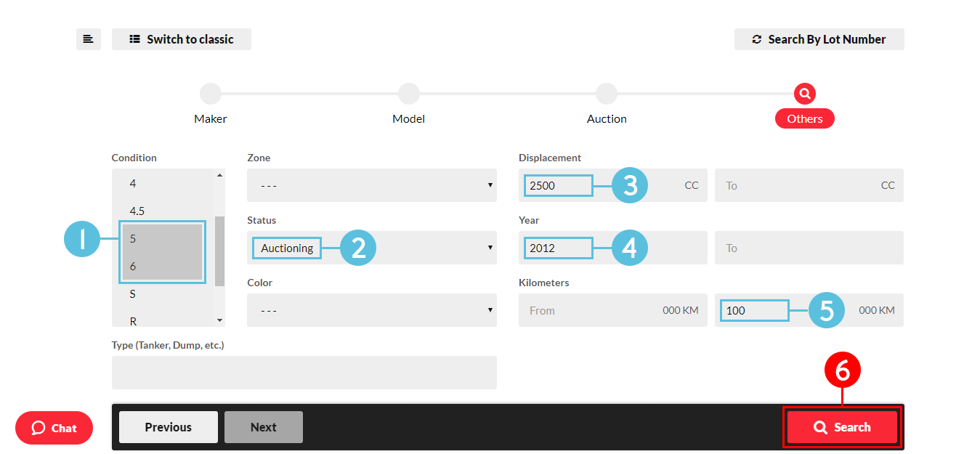Viewport: 980px width, 454px height.
Task: Click the red search step circle icon
Action: click(x=804, y=94)
